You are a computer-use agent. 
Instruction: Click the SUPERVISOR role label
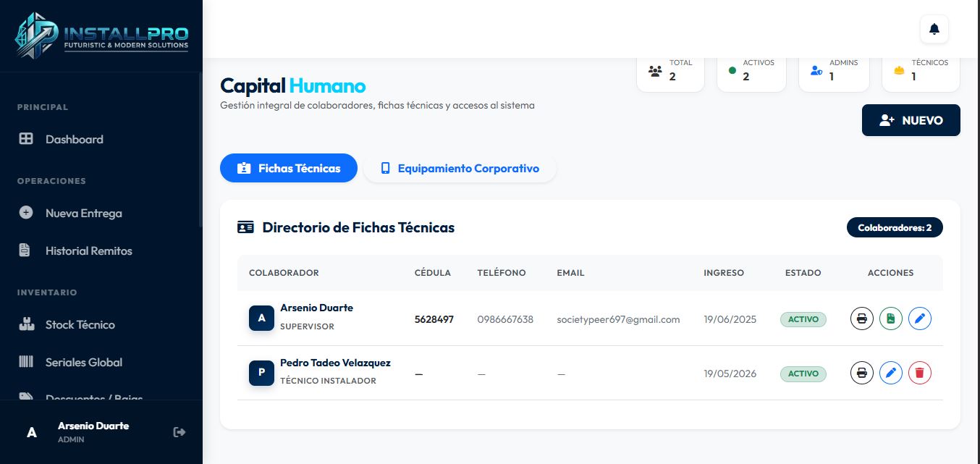click(x=307, y=326)
